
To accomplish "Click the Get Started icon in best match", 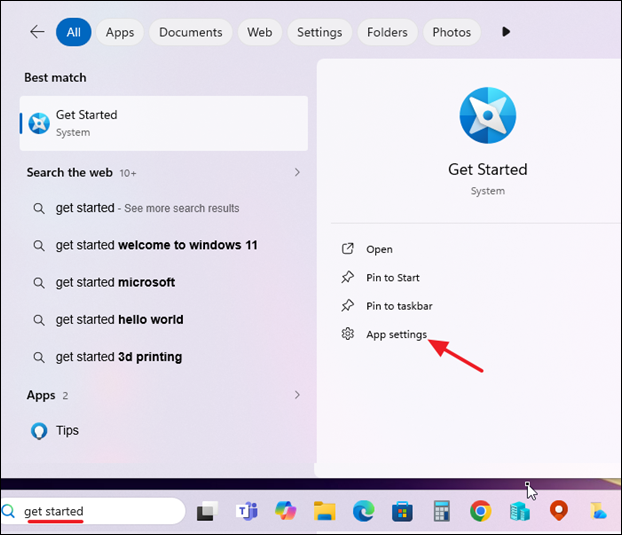I will (39, 123).
